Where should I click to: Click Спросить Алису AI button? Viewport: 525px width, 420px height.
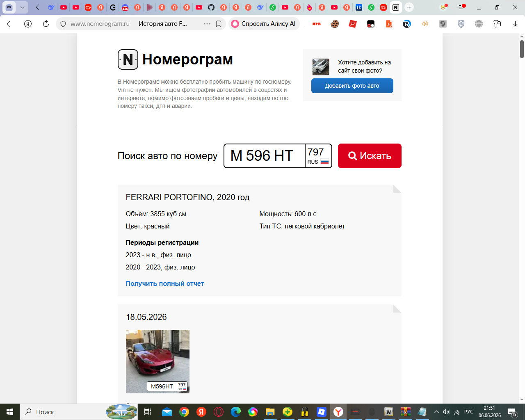click(x=264, y=24)
